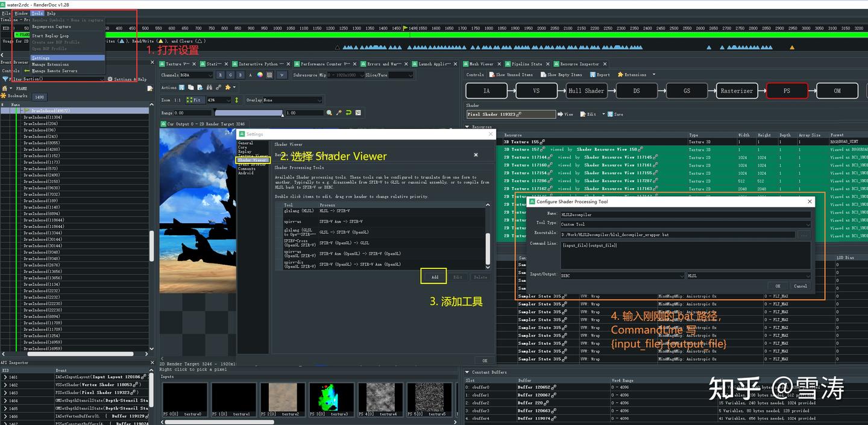Click the copy texture icon in Actions
Image resolution: width=868 pixels, height=425 pixels.
tap(191, 87)
